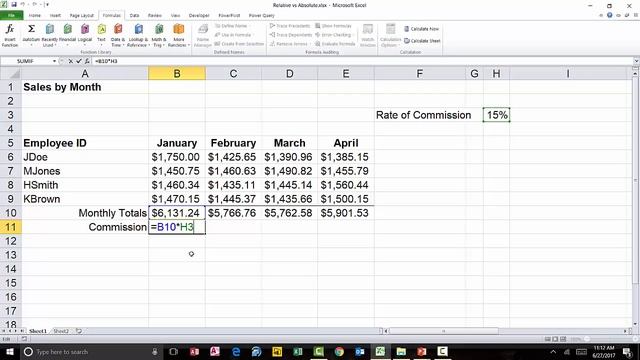Click the horizontal scrollbar thumb

443,331
